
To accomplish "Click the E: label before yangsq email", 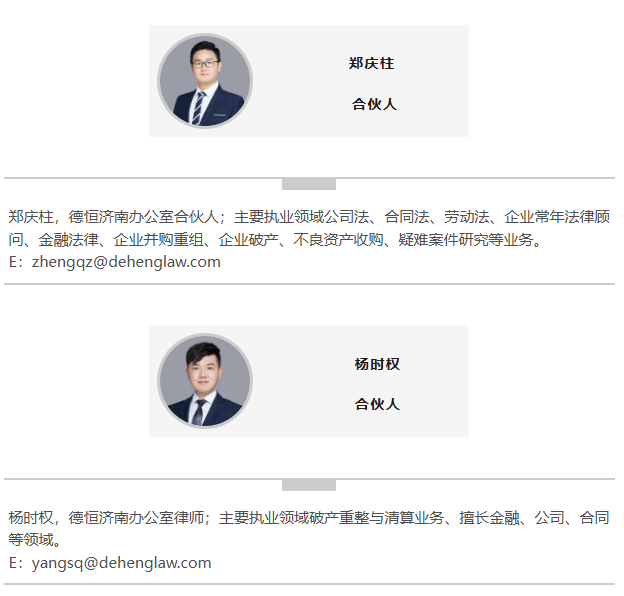I will [x=16, y=563].
